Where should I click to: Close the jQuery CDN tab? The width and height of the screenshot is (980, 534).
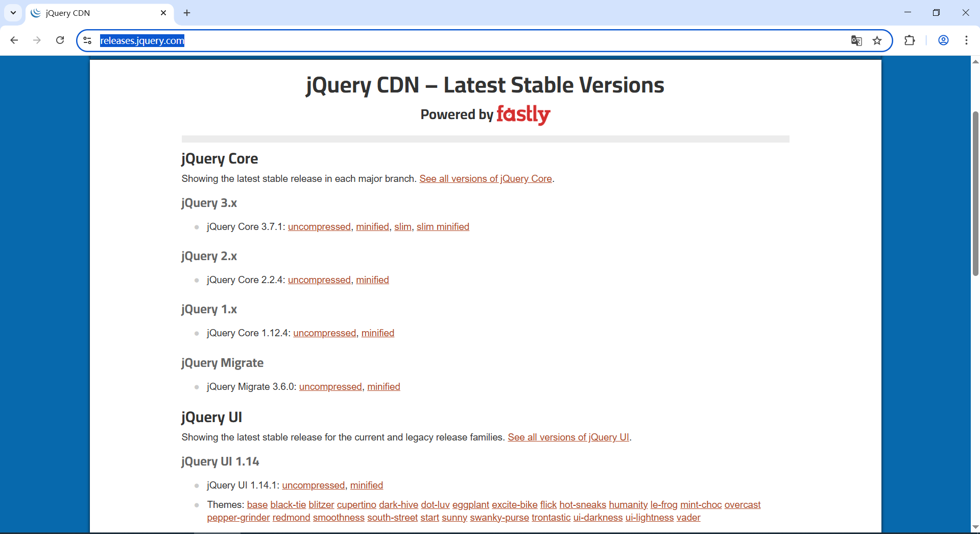click(163, 13)
